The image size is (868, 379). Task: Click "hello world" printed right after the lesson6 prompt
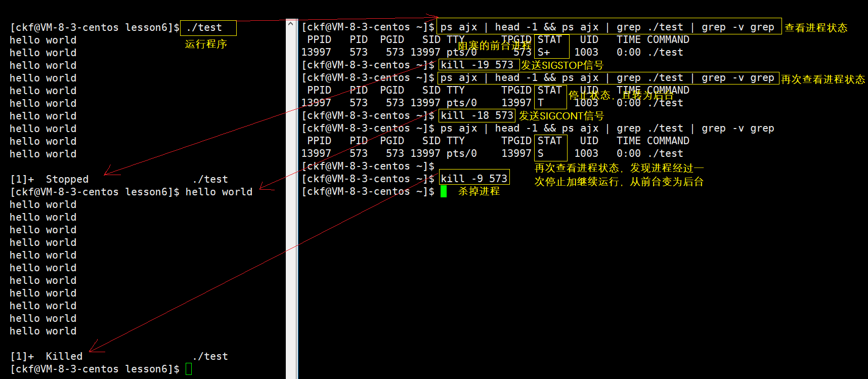point(219,192)
